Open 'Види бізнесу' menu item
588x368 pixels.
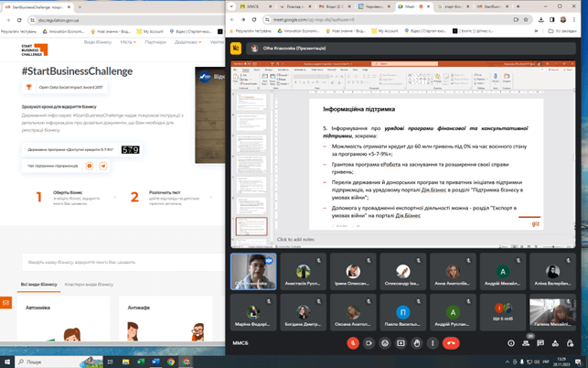98,42
